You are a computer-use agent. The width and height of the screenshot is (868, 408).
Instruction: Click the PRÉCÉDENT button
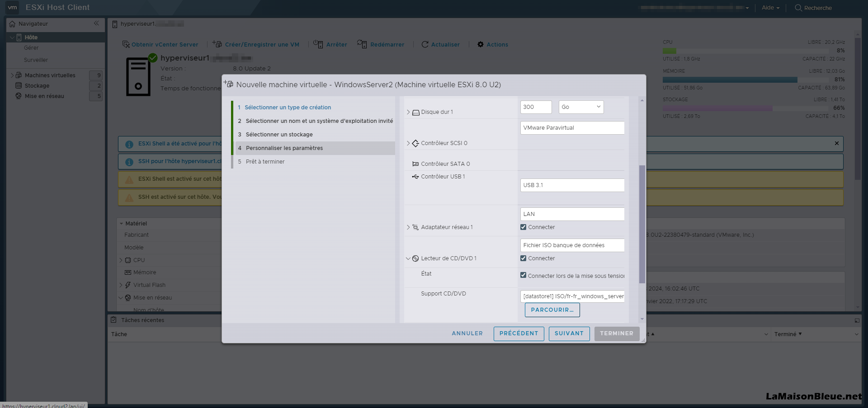pyautogui.click(x=519, y=333)
